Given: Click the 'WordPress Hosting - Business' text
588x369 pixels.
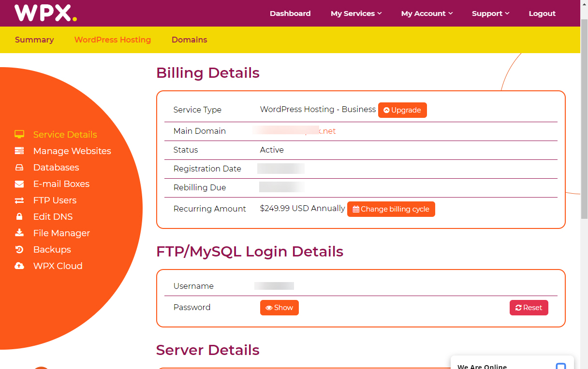Looking at the screenshot, I should (x=318, y=110).
